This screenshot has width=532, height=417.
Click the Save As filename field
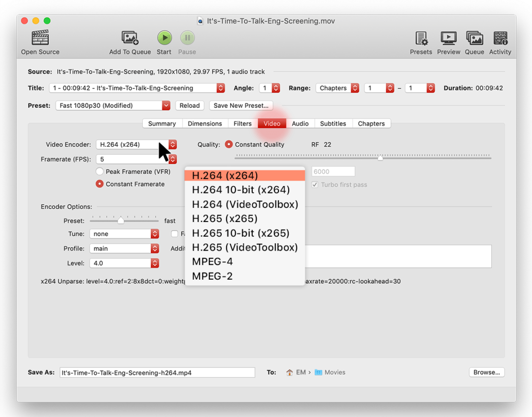(x=157, y=372)
